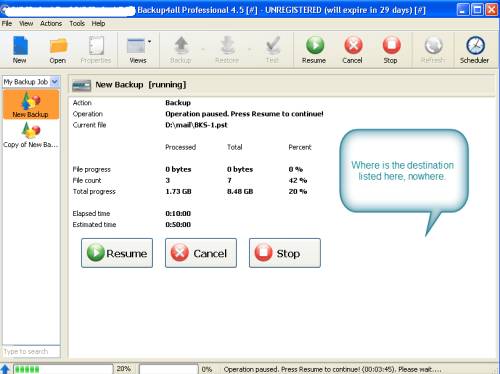Viewport: 500px width, 374px height.
Task: Click the Refresh toolbar icon
Action: click(x=433, y=45)
